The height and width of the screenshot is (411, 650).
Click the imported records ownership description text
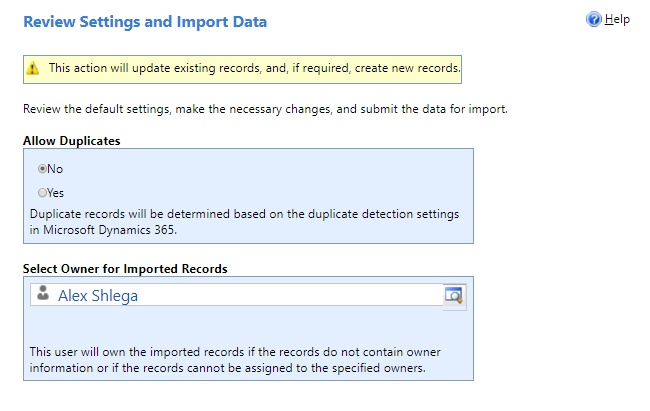235,360
